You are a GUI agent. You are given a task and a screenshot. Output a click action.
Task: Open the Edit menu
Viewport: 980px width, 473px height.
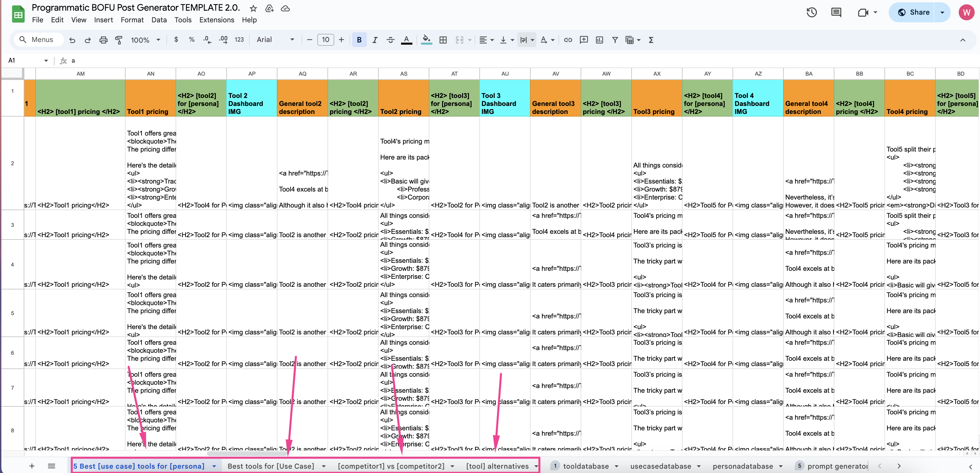point(57,20)
